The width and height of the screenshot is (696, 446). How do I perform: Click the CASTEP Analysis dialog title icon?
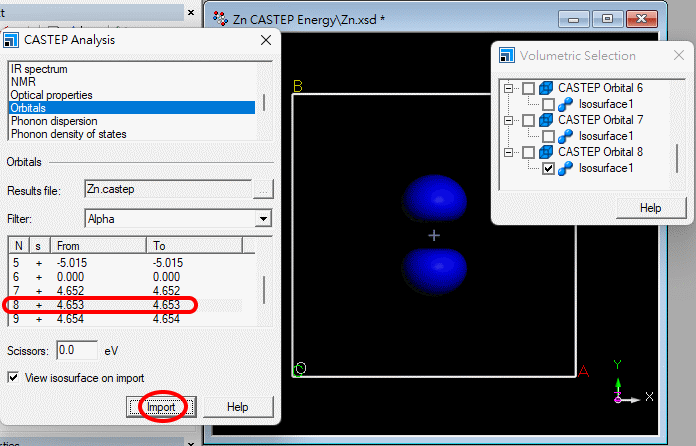tap(12, 40)
